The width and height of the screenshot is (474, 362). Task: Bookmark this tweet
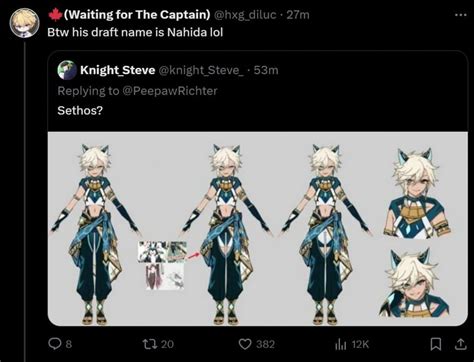(436, 344)
